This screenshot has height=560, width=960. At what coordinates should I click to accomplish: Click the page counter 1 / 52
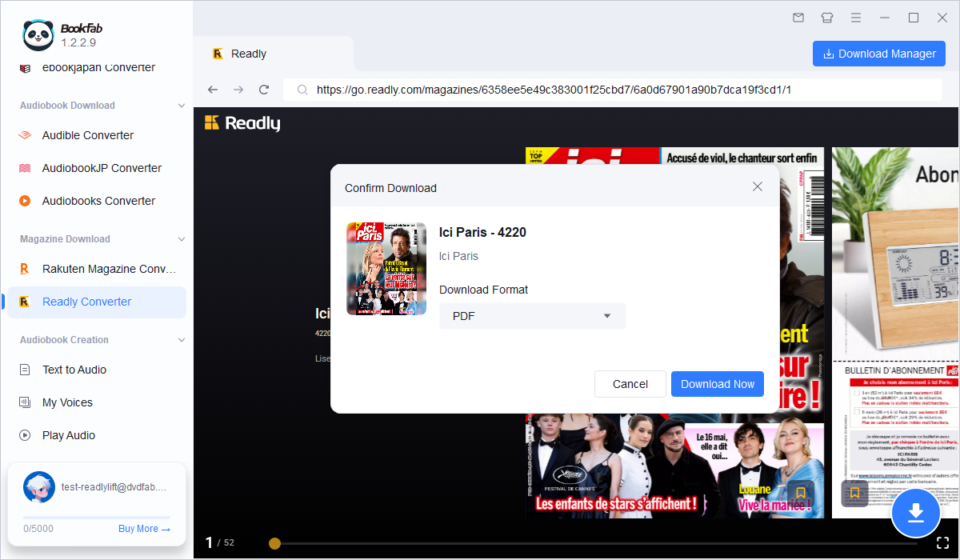click(220, 542)
